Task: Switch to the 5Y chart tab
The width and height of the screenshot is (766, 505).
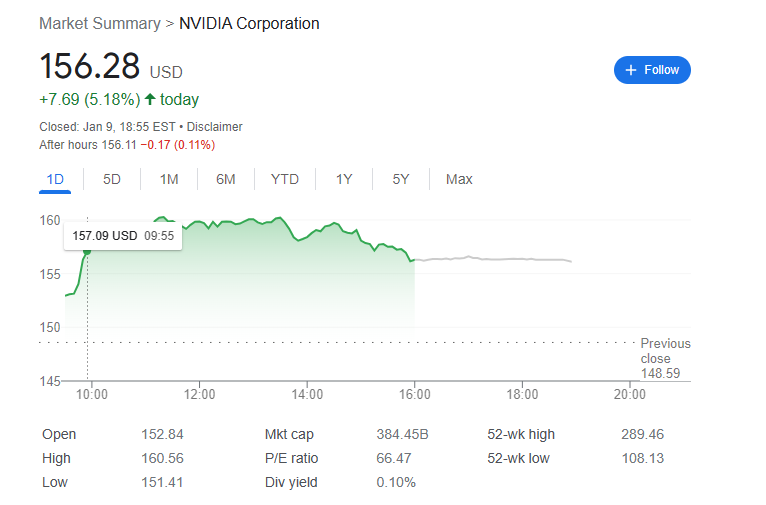Action: pos(401,179)
